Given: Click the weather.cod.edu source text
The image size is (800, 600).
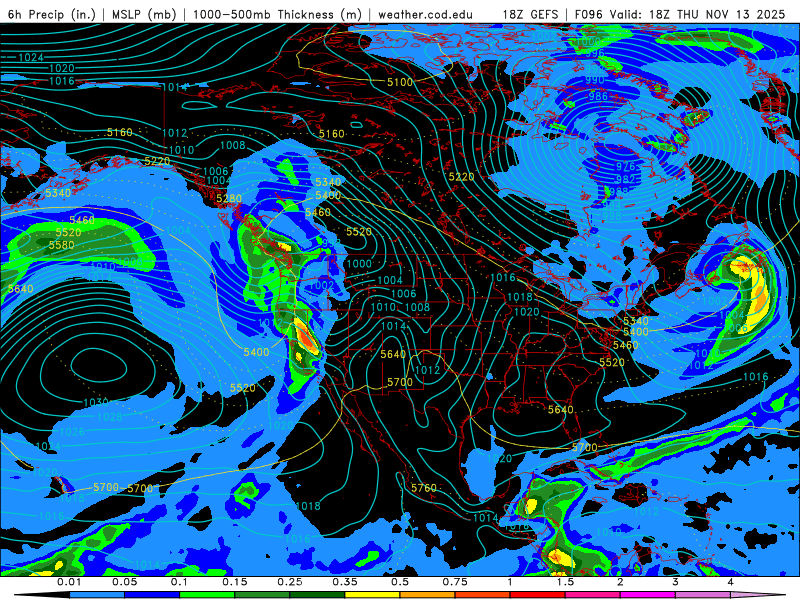Looking at the screenshot, I should [425, 14].
